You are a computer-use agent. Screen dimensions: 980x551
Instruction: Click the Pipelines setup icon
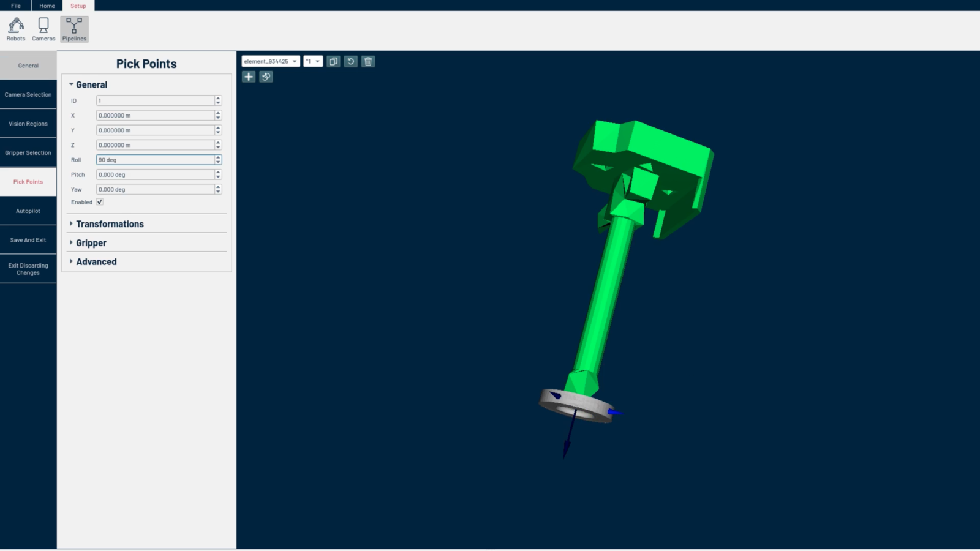point(73,28)
